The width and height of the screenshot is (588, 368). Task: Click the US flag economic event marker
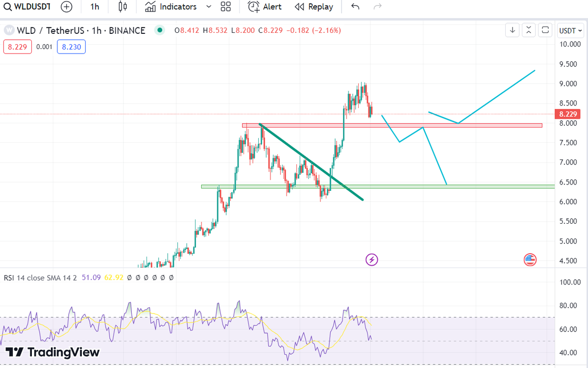(530, 260)
